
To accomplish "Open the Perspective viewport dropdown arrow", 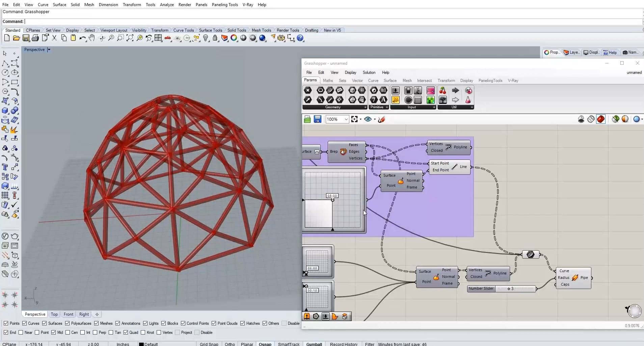I will (49, 50).
